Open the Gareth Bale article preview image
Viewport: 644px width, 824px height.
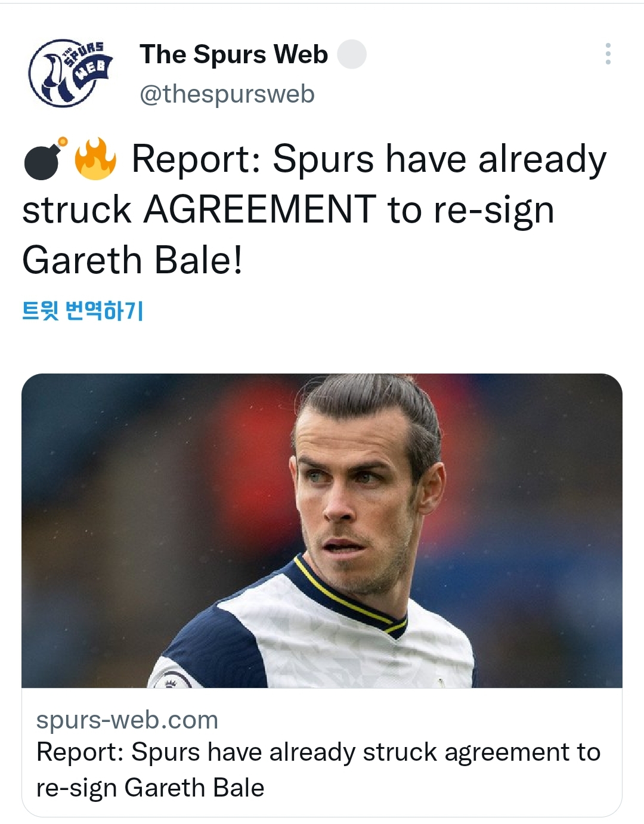[322, 530]
